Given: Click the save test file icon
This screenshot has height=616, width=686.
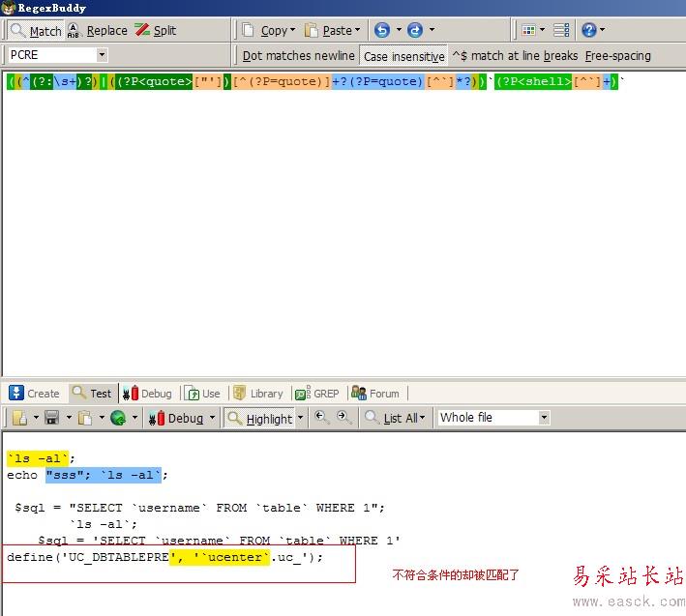Looking at the screenshot, I should 51,418.
